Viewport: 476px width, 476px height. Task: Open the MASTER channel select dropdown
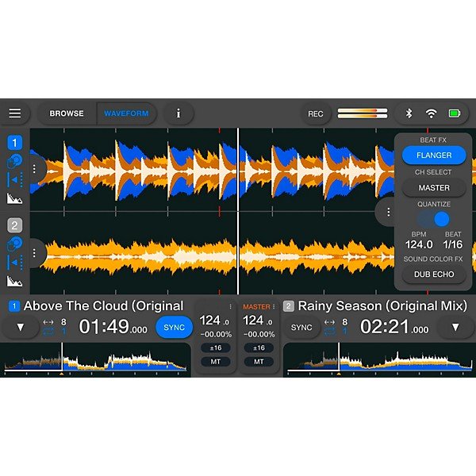coord(434,187)
